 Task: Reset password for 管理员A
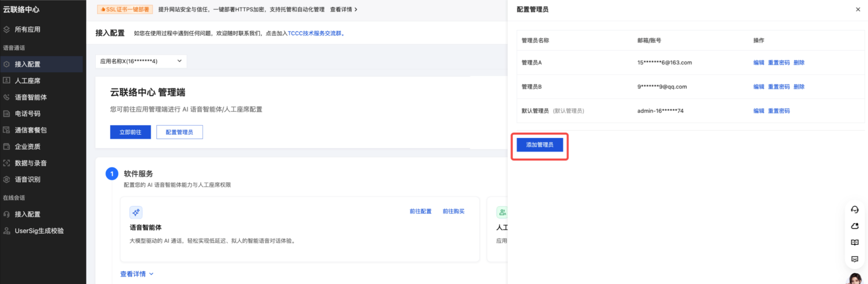779,63
